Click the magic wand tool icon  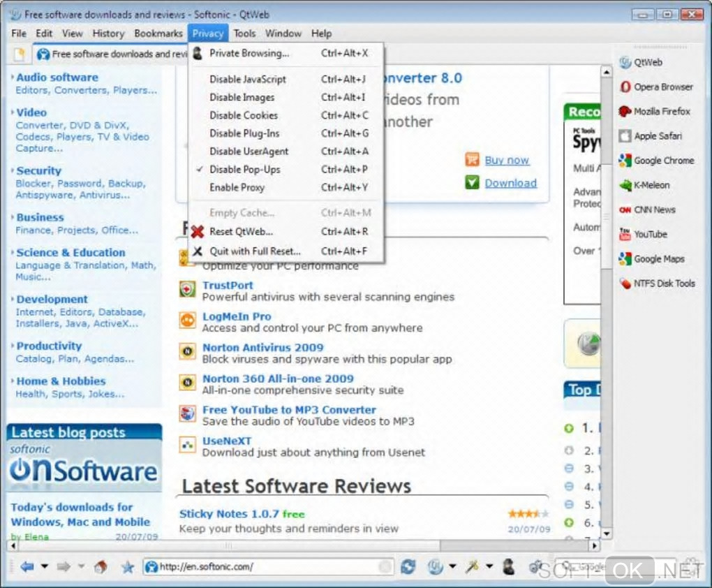[473, 566]
